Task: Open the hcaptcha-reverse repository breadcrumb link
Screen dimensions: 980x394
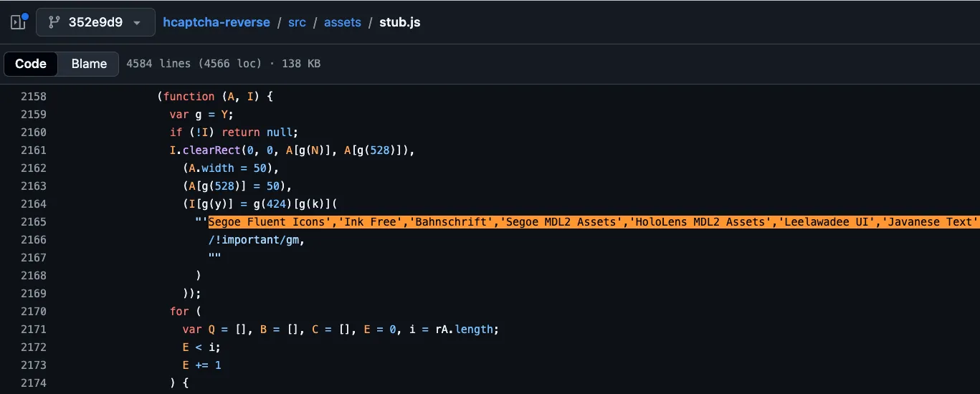Action: [217, 22]
